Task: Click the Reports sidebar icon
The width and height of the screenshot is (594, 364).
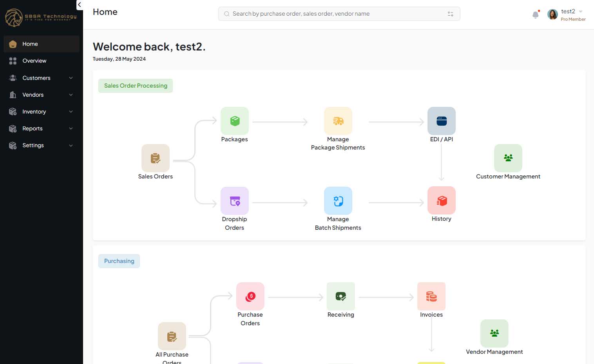Action: click(x=13, y=128)
